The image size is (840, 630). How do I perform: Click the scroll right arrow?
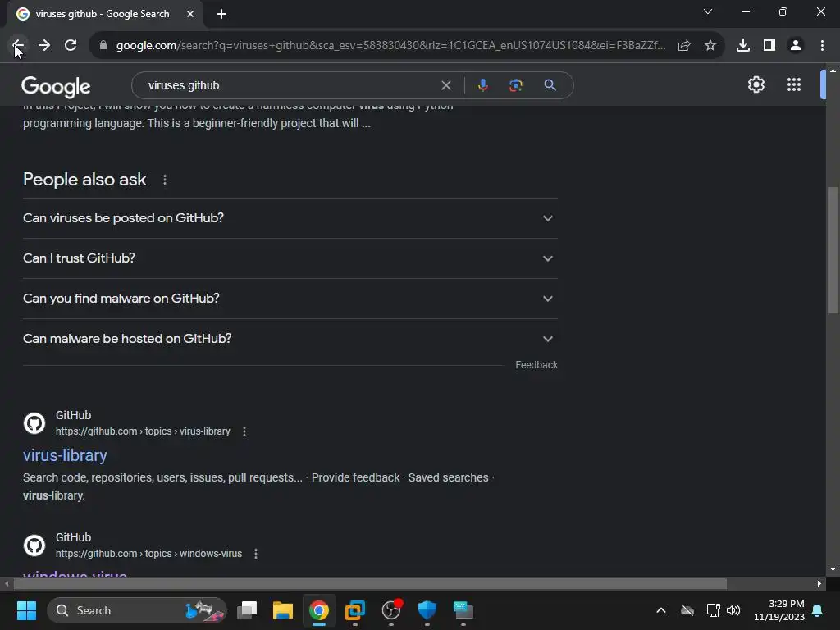click(819, 583)
